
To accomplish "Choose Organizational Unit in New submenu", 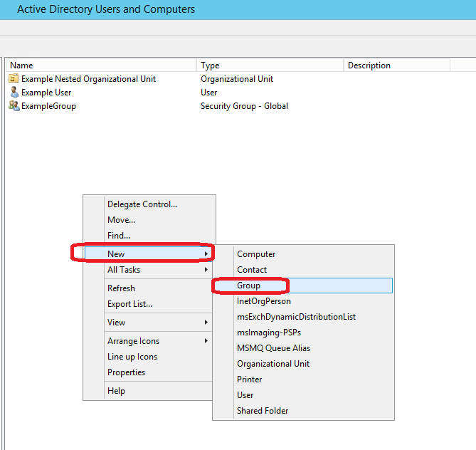I will click(273, 364).
